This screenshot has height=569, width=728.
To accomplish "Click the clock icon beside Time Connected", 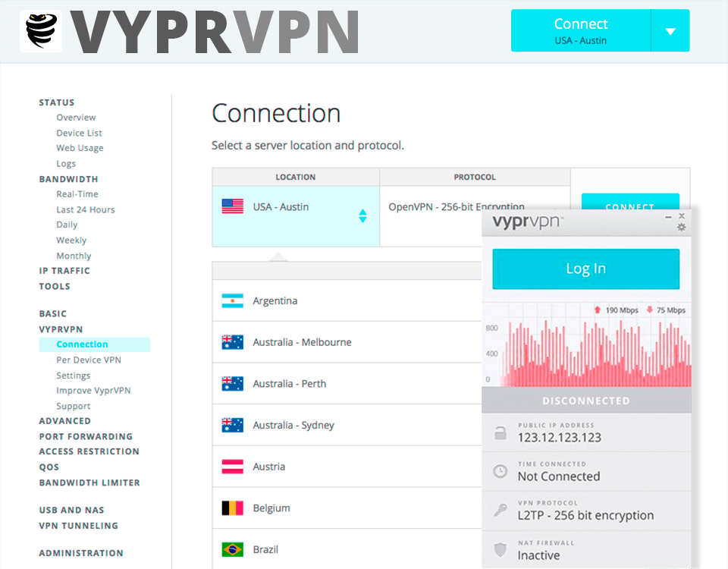I will (x=500, y=471).
